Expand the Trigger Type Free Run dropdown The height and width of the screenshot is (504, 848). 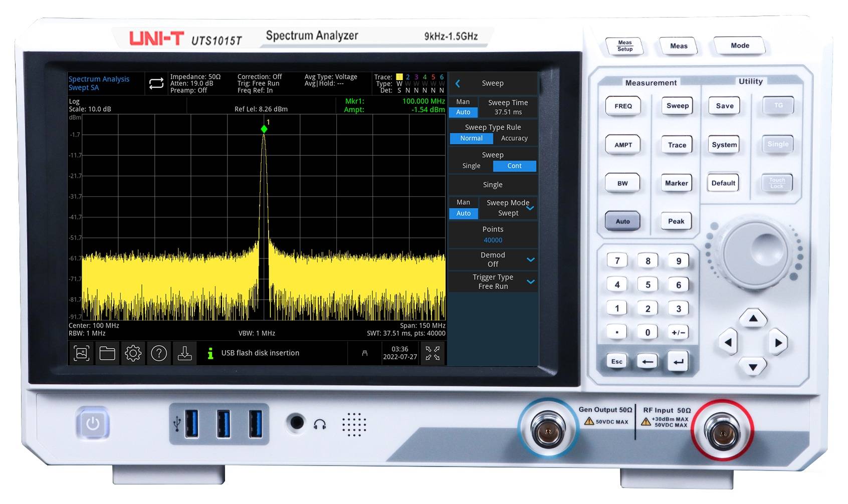tap(530, 282)
